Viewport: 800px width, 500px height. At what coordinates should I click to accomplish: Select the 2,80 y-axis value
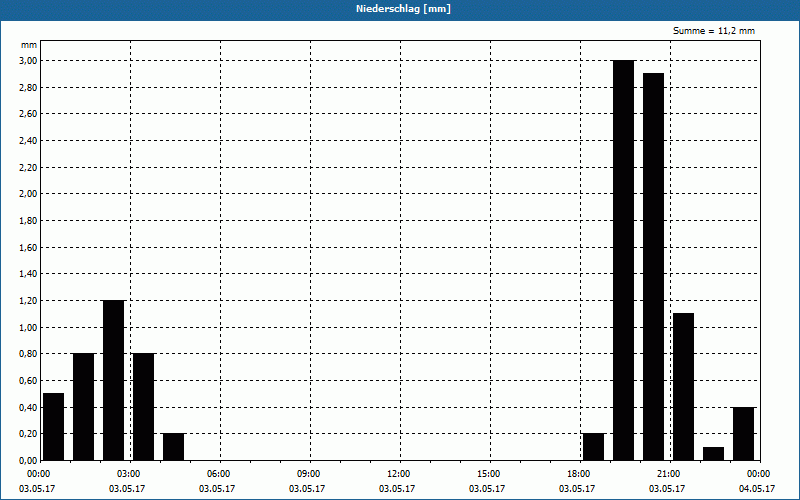(x=28, y=87)
